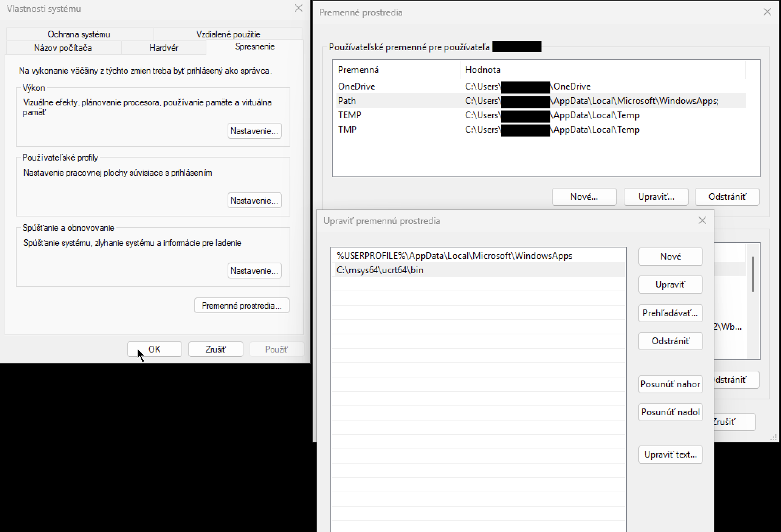Click Upraviť text... button
Viewport: 781px width, 532px height.
[x=670, y=455]
